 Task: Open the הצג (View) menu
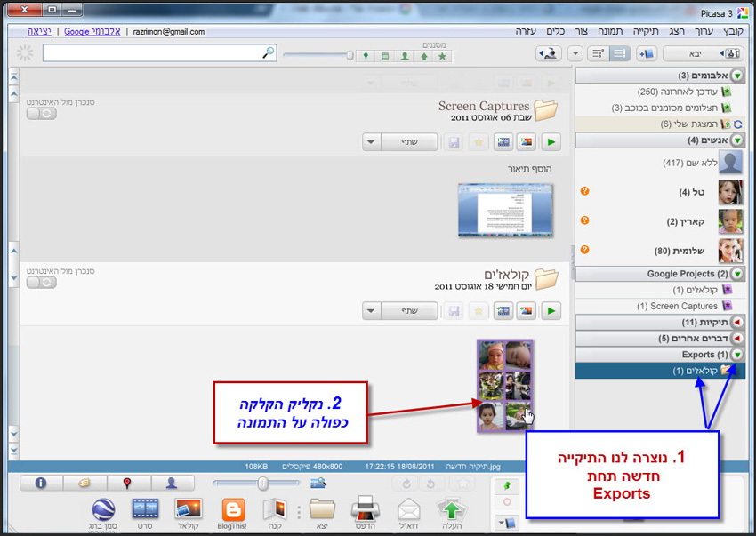(677, 31)
